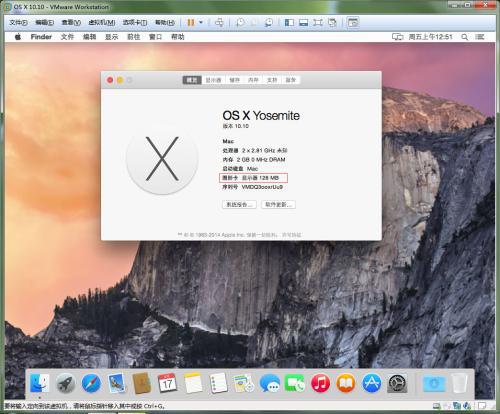Open iBooks from the dock
This screenshot has width=500, height=414.
[346, 383]
